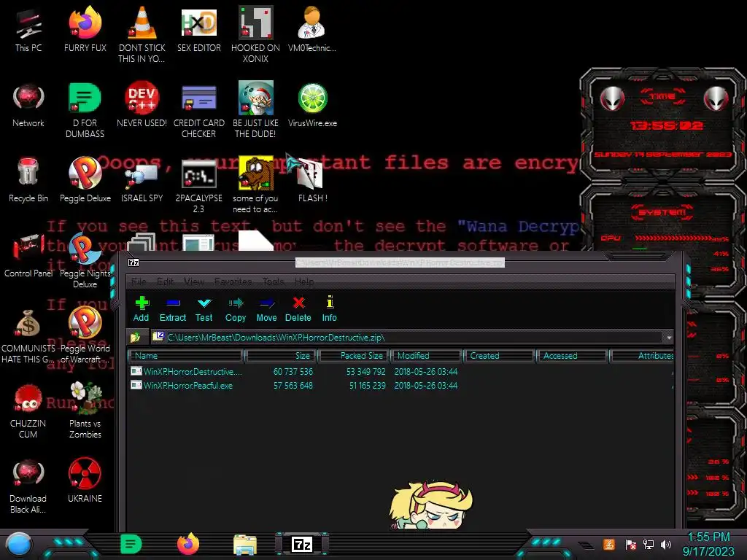
Task: Run Test on the archive
Action: (x=204, y=309)
